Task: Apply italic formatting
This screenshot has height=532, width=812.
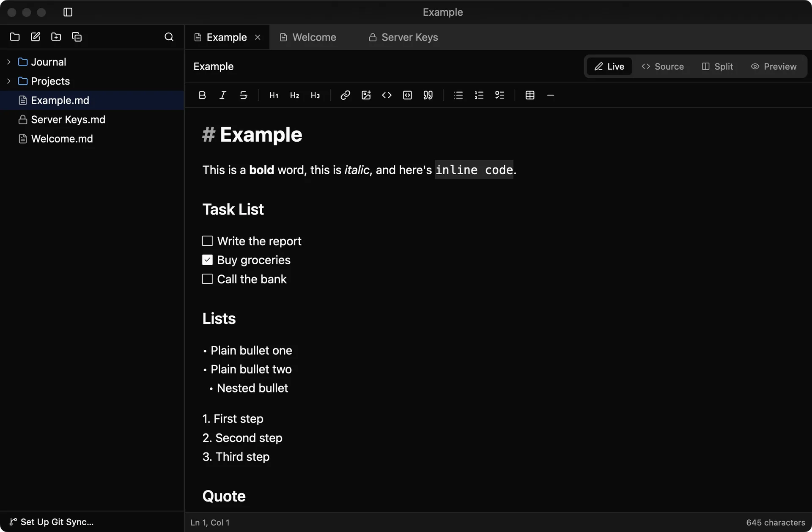Action: pyautogui.click(x=223, y=95)
